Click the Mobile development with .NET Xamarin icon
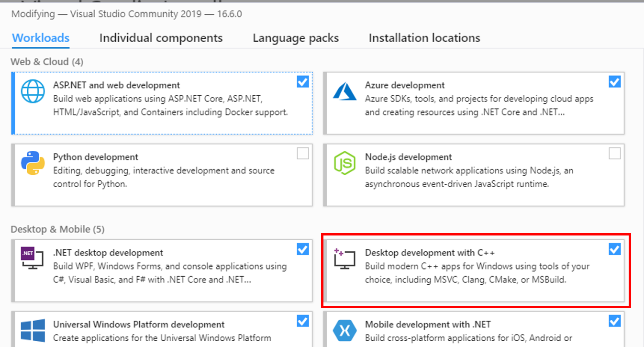 click(x=345, y=331)
